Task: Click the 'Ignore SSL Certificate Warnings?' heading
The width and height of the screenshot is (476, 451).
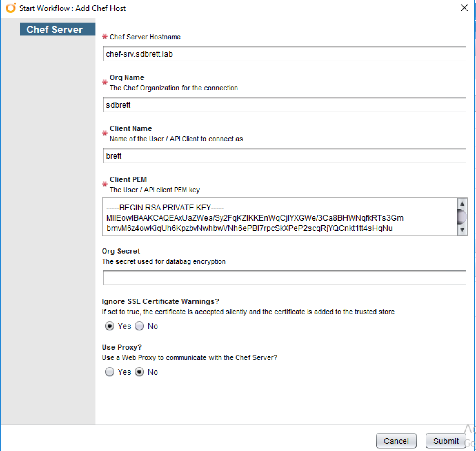Action: (160, 301)
